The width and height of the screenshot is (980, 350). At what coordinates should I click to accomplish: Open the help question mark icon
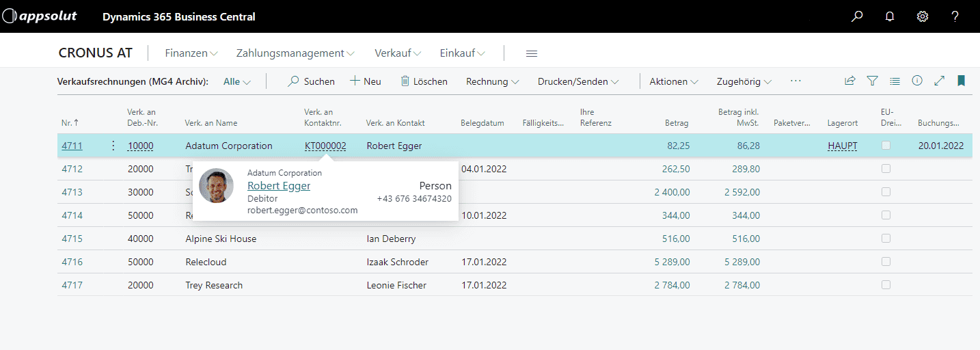(x=955, y=16)
